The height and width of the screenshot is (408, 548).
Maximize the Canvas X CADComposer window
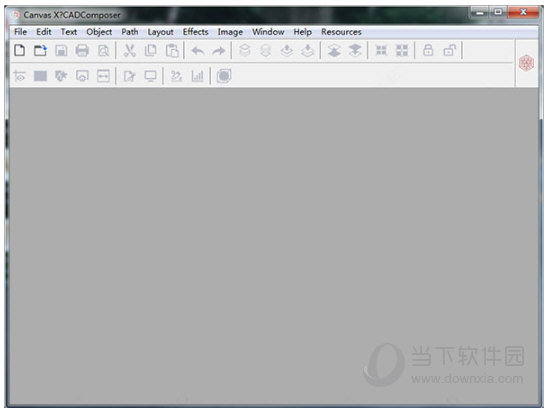tap(498, 12)
